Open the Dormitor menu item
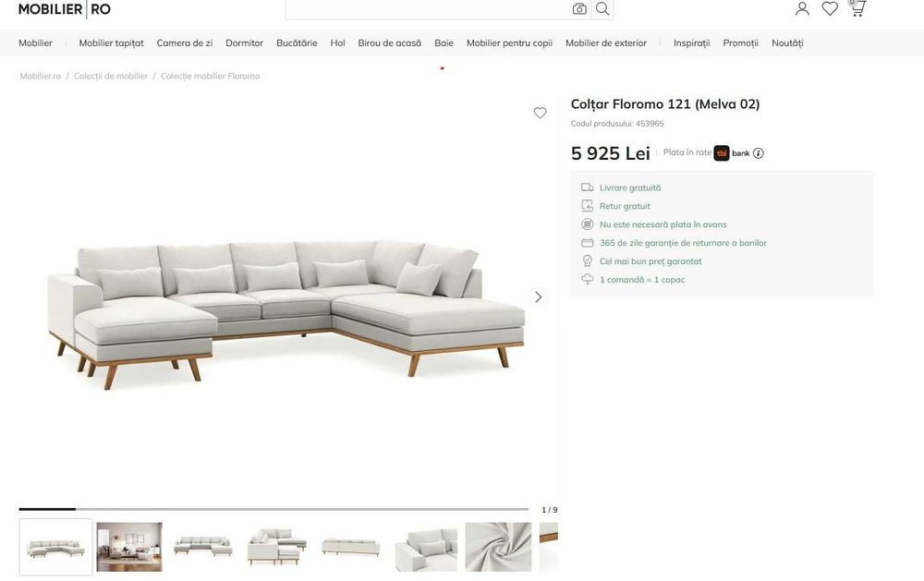Viewport: 924px width, 581px height. coord(244,43)
